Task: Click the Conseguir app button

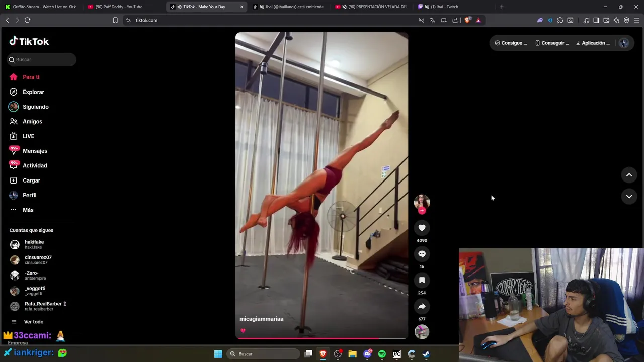Action: (552, 43)
